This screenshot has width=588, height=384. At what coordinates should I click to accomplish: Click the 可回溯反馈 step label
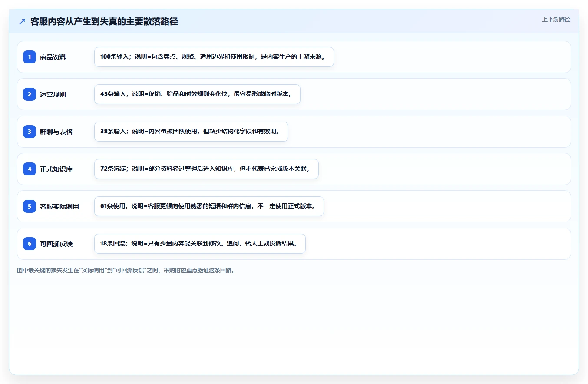click(56, 244)
